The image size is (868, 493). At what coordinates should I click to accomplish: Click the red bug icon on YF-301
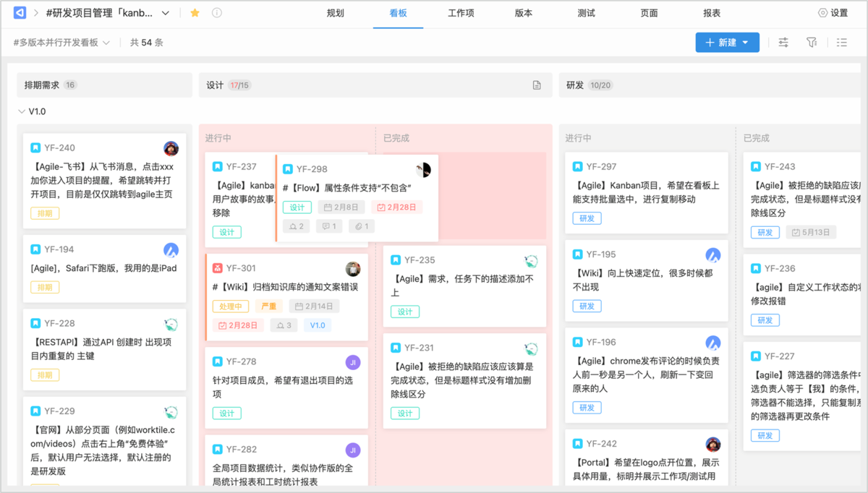(x=217, y=268)
